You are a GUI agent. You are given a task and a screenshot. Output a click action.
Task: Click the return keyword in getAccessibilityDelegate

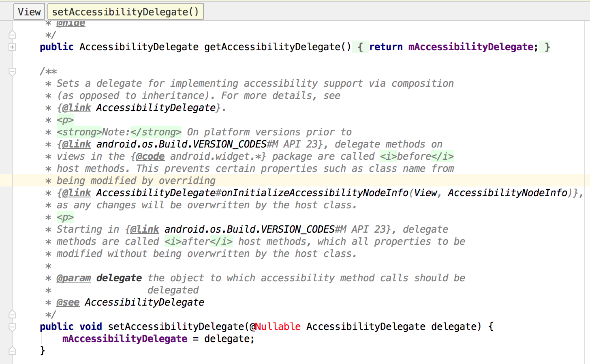pos(386,47)
